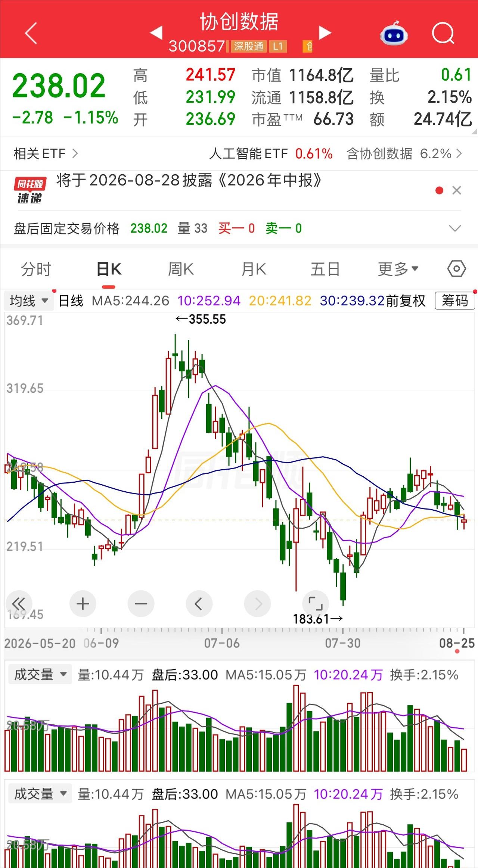Go to next stock with right triangle

(x=325, y=32)
